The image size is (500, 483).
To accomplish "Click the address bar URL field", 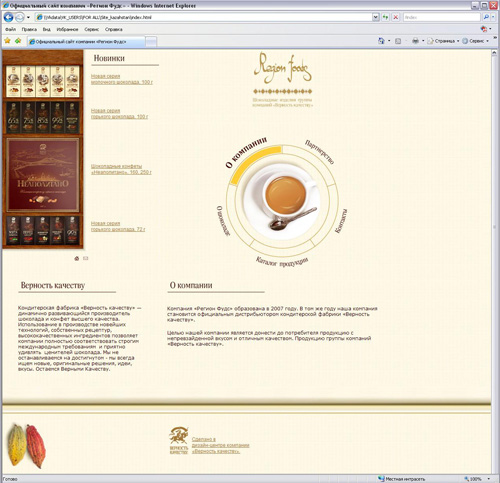I will pos(203,17).
